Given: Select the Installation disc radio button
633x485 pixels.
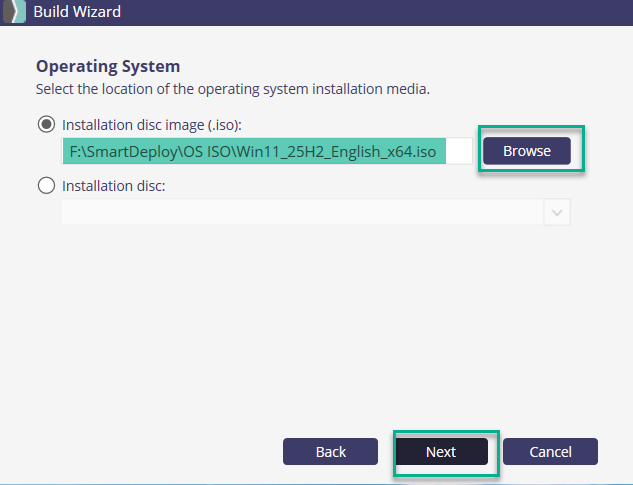Looking at the screenshot, I should tap(45, 185).
